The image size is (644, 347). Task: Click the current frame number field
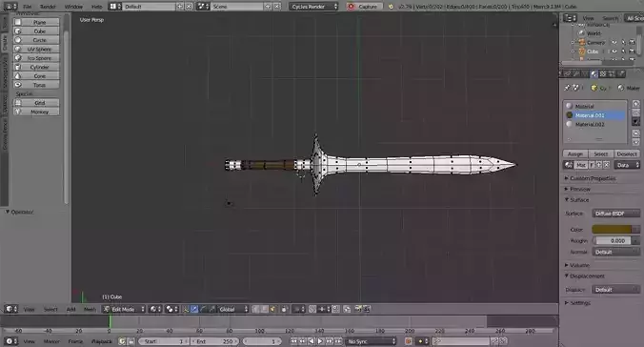[262, 341]
